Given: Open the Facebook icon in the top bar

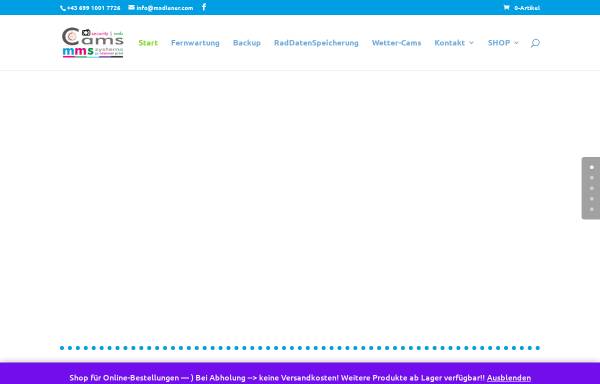Looking at the screenshot, I should tap(204, 7).
